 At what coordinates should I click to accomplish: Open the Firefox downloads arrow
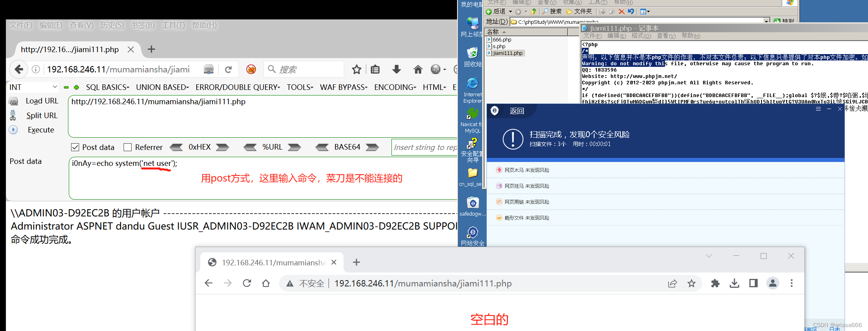[396, 70]
